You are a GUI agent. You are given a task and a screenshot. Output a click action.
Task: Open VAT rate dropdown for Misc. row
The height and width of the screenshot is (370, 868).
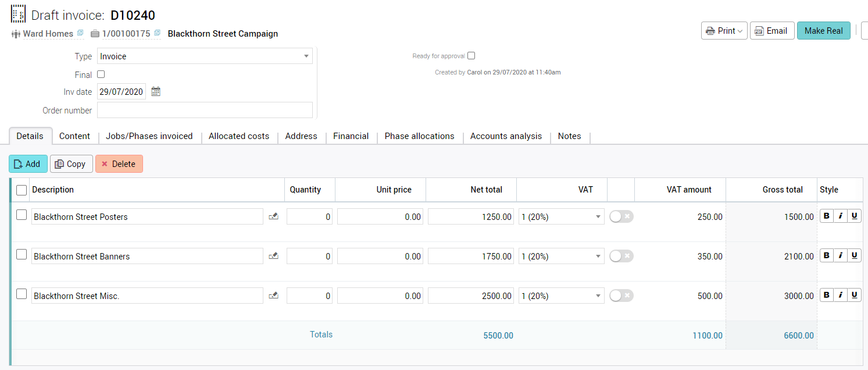pyautogui.click(x=561, y=296)
